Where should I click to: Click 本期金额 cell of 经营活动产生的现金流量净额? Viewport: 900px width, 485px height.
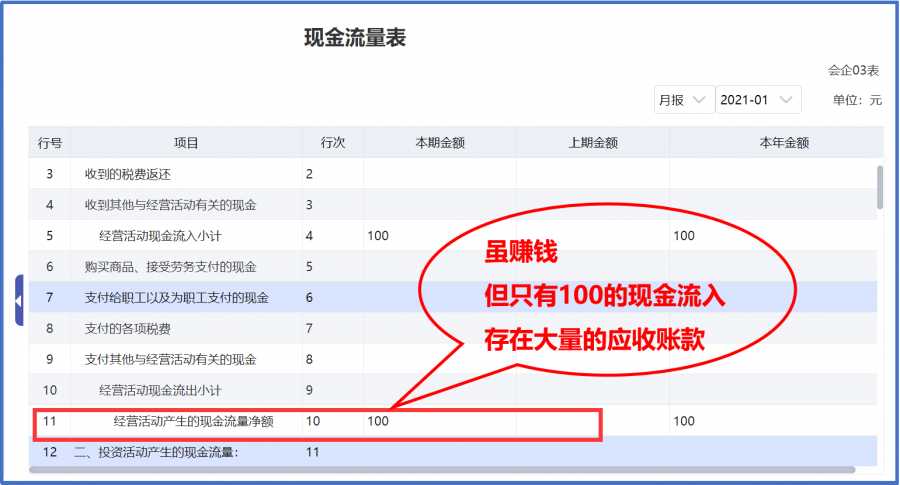(440, 422)
